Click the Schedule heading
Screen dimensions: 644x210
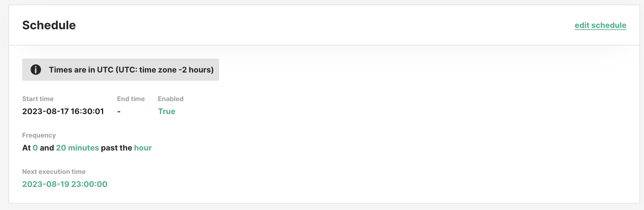[49, 25]
